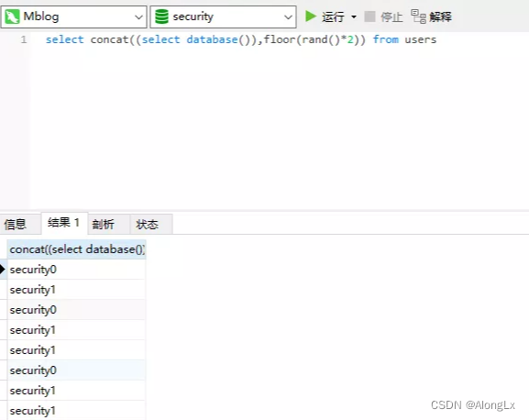The height and width of the screenshot is (420, 529).
Task: Click inside the SQL query editor line 1
Action: (x=241, y=39)
